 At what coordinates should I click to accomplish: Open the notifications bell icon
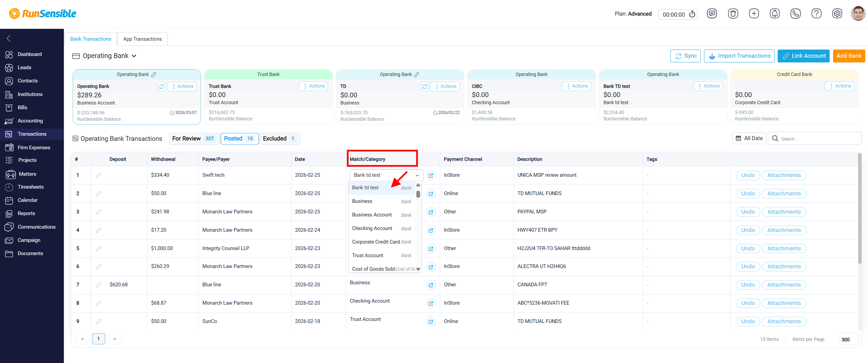[775, 14]
